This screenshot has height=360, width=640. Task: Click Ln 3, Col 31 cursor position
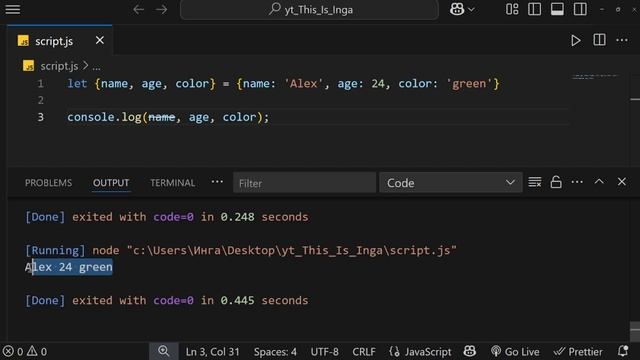pyautogui.click(x=212, y=351)
